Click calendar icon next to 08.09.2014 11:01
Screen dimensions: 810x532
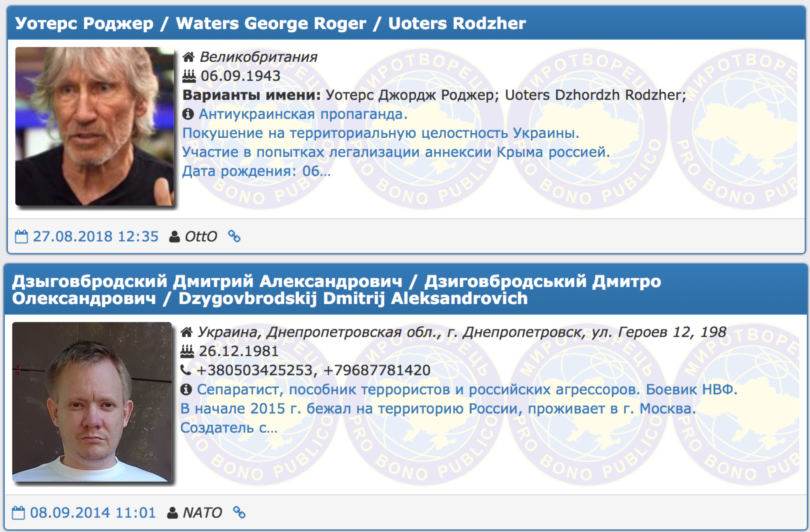[19, 513]
